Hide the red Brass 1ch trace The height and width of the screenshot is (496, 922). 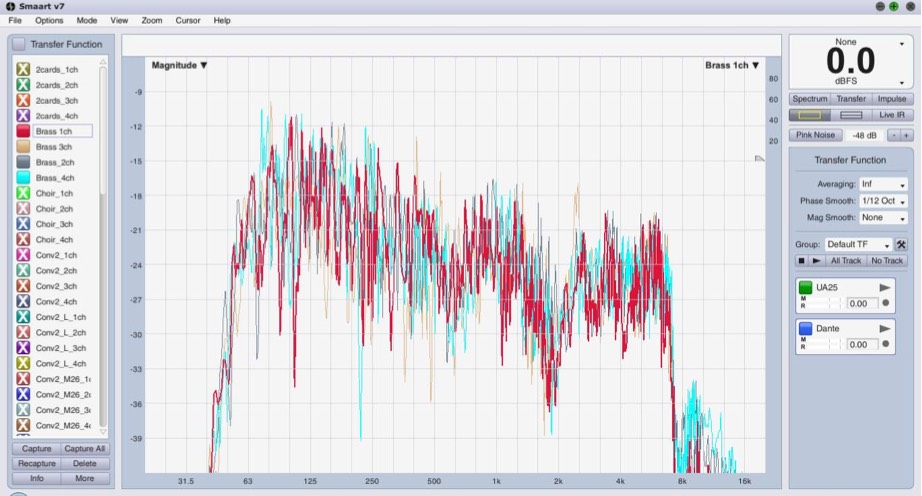pyautogui.click(x=23, y=131)
